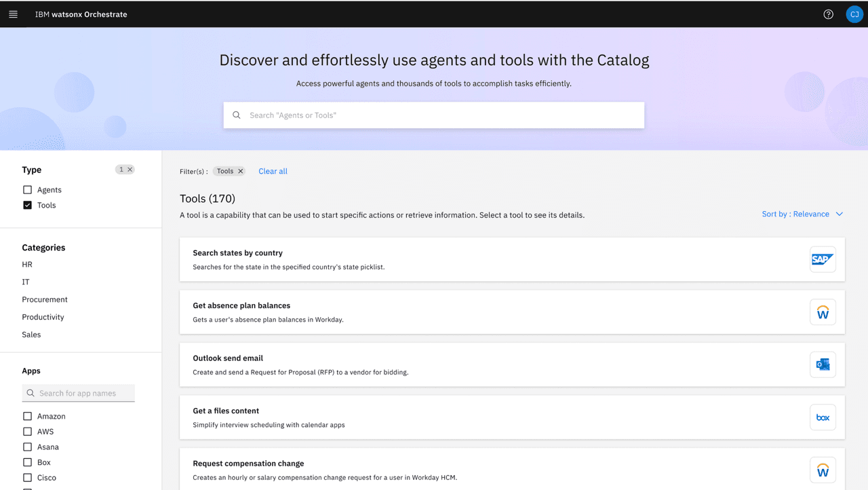
Task: Click the Type section heading
Action: [x=32, y=170]
